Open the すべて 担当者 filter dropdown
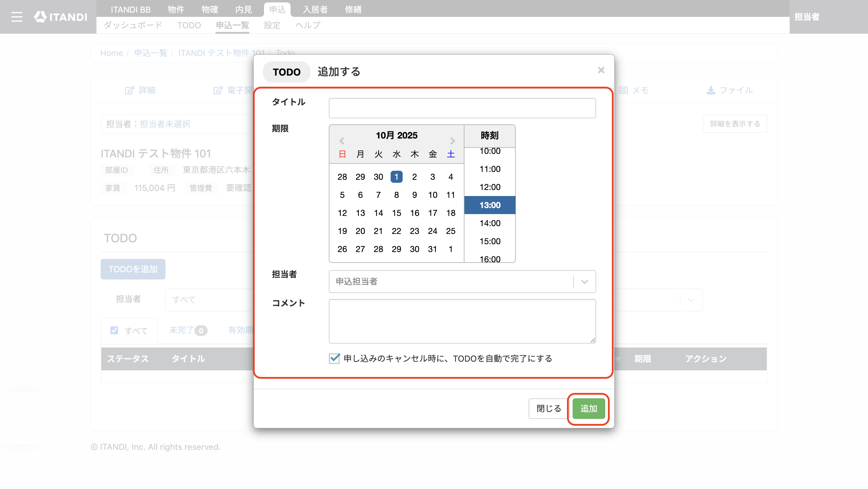 pyautogui.click(x=209, y=300)
